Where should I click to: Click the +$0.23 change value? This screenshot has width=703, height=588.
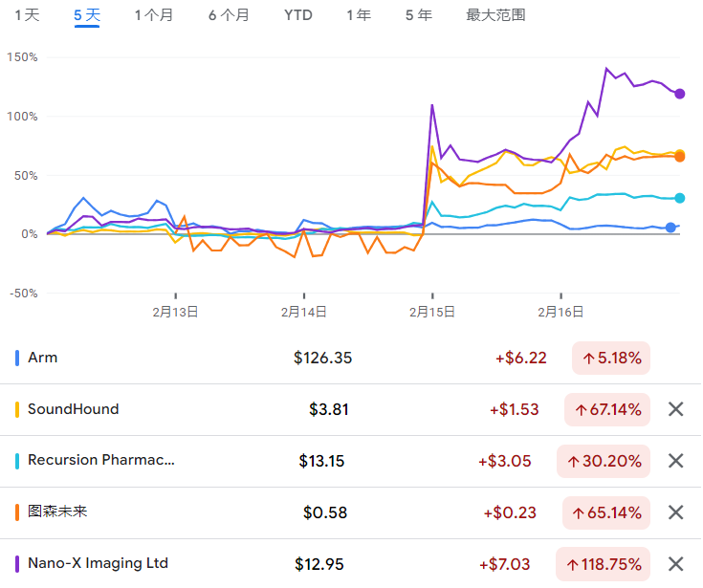[510, 512]
